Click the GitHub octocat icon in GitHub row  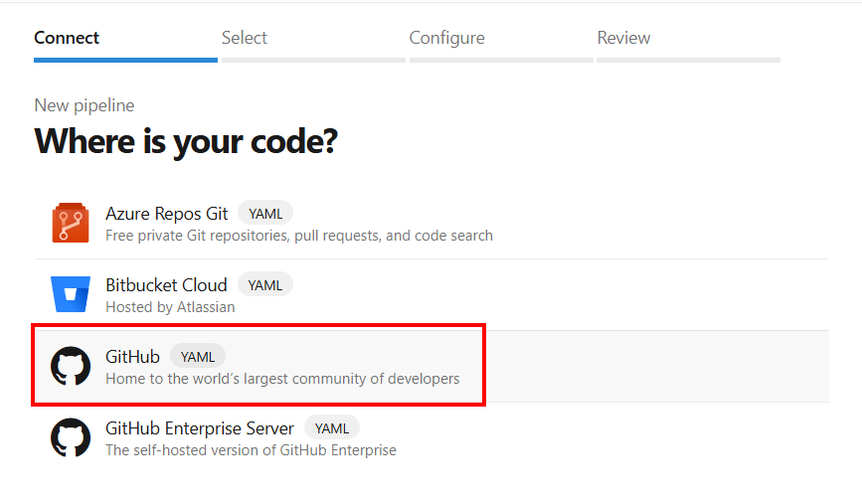click(x=71, y=366)
